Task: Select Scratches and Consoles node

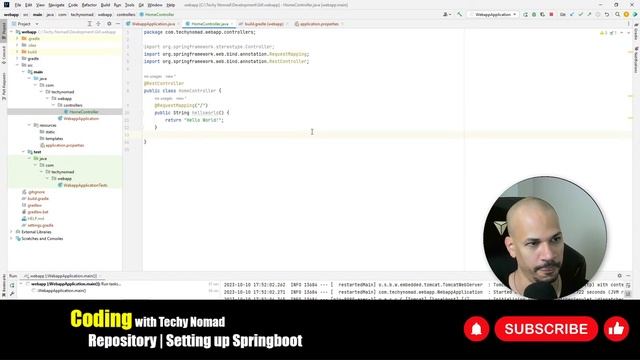Action: pyautogui.click(x=42, y=239)
